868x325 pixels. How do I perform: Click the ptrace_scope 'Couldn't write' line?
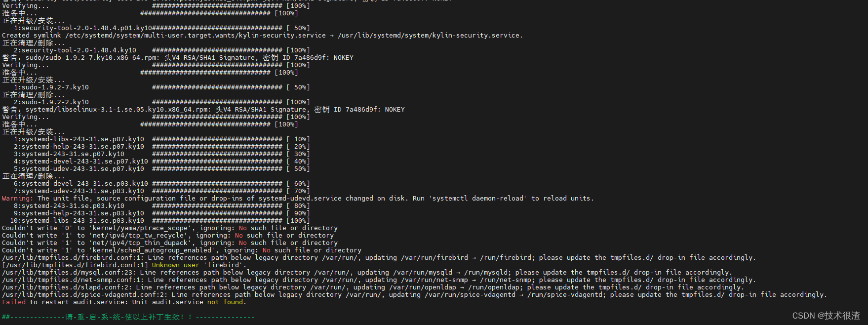[x=170, y=228]
